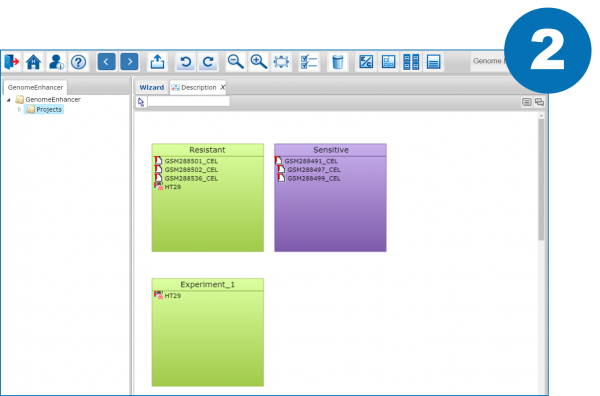Go to the Home icon
Image resolution: width=600 pixels, height=396 pixels.
click(34, 62)
